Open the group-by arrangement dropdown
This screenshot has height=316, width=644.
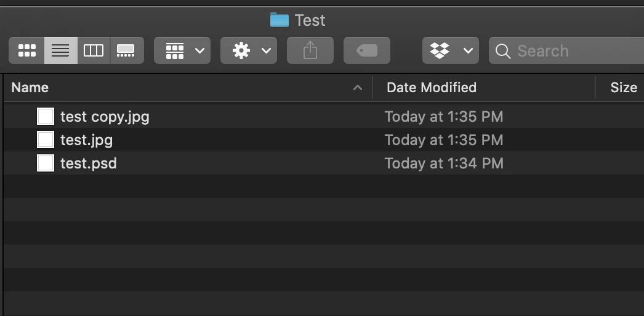182,50
